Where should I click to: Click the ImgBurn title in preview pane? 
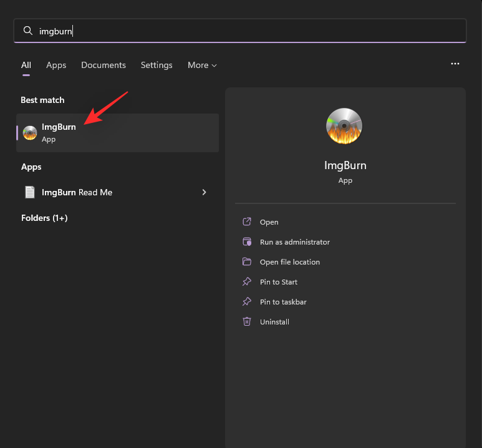click(345, 165)
